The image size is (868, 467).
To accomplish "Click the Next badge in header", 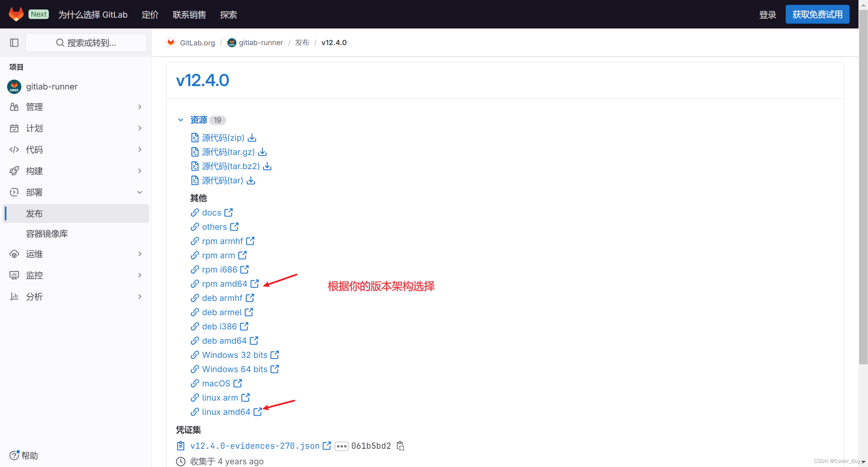I will (x=39, y=14).
